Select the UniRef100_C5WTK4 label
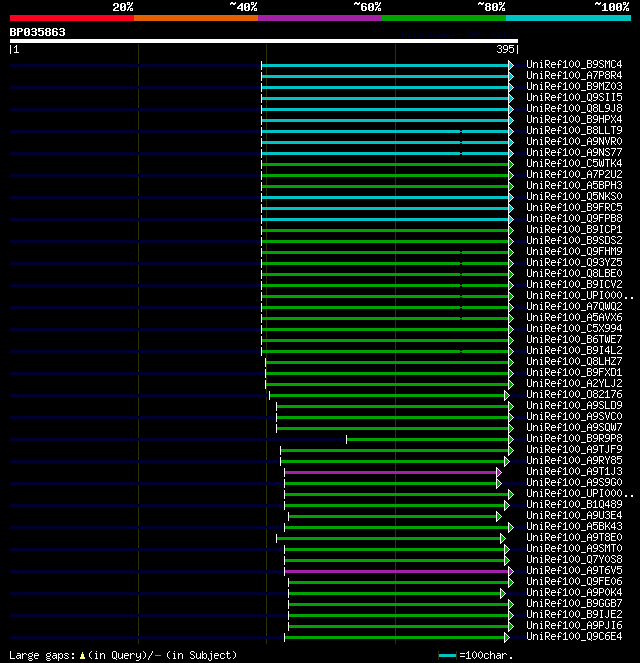This screenshot has width=640, height=663. pyautogui.click(x=574, y=163)
